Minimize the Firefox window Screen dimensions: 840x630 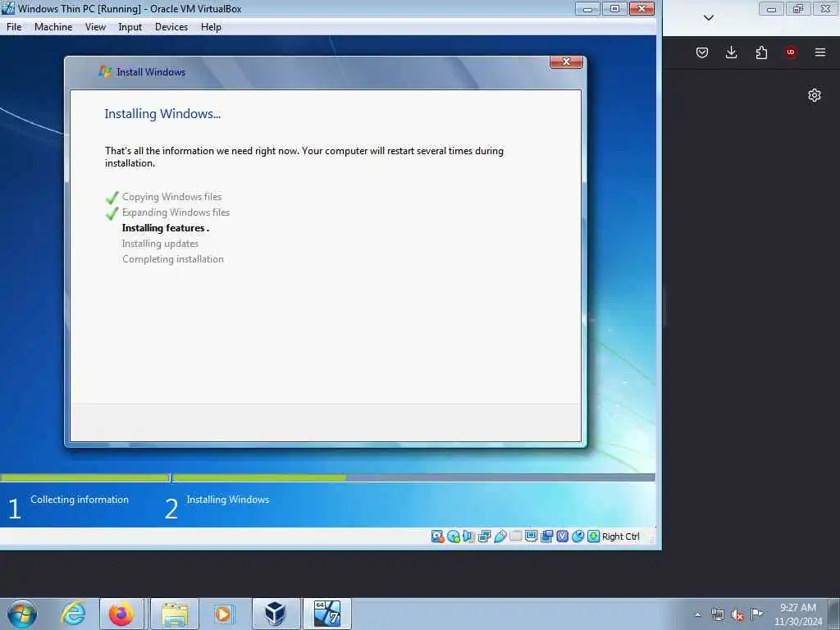[x=771, y=8]
